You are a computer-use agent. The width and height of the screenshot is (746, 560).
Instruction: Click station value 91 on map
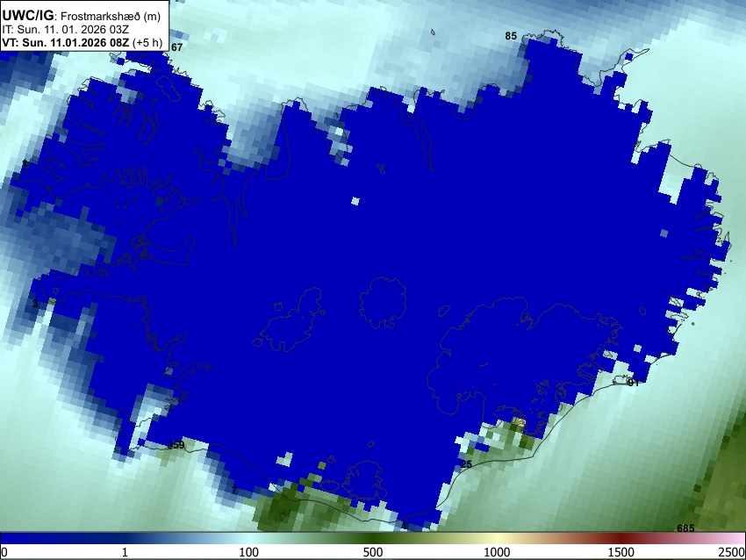634,383
